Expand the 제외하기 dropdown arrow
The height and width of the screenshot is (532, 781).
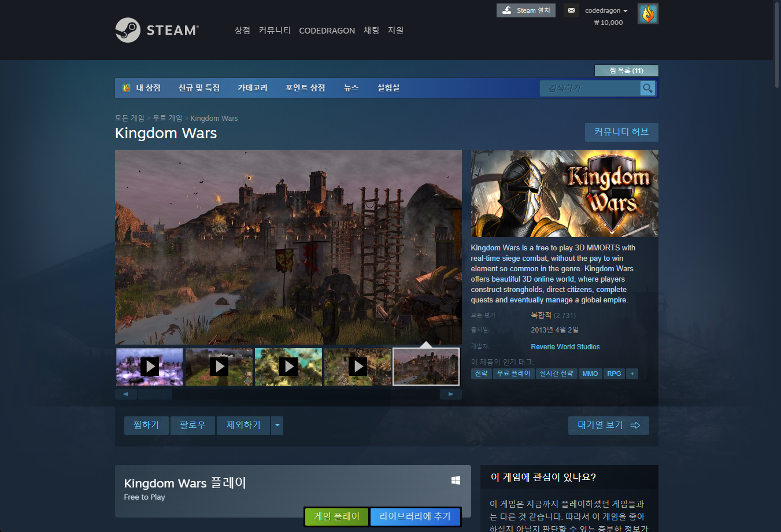click(277, 425)
